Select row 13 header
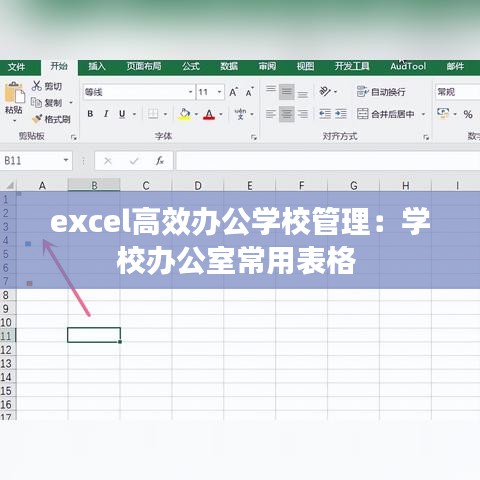This screenshot has width=480, height=480. [7, 363]
